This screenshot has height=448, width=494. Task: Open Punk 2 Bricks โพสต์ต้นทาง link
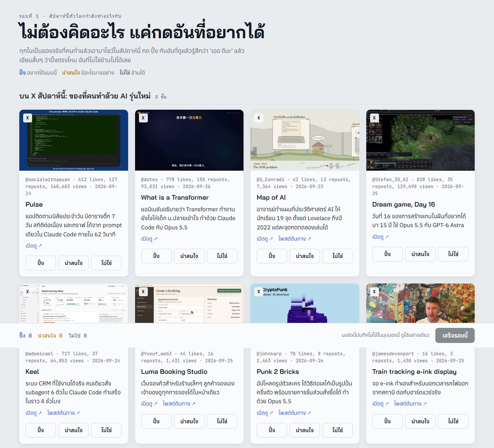295,413
